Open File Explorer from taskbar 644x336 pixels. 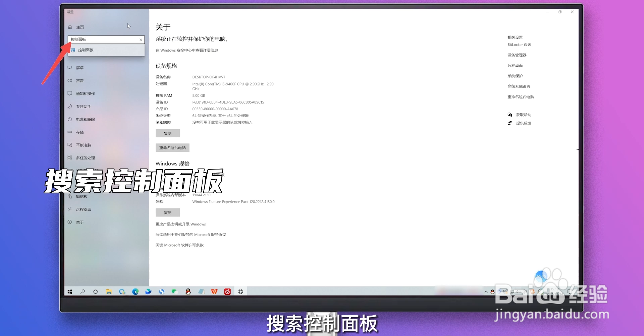(x=109, y=292)
